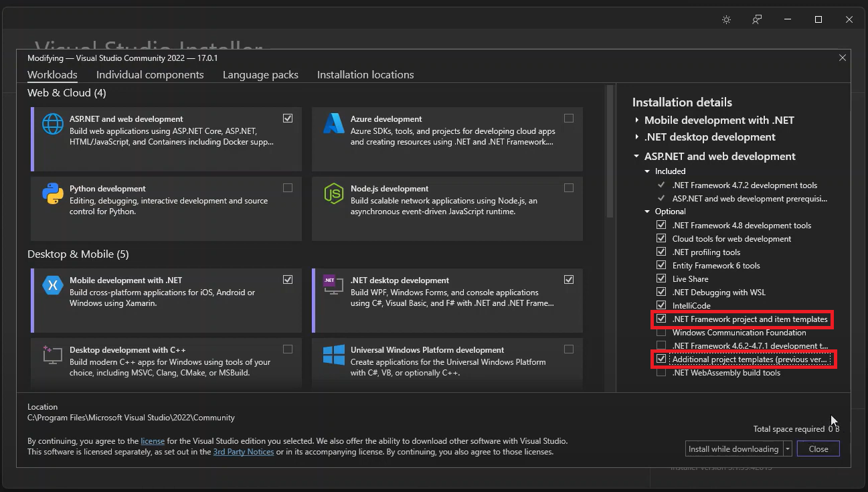The height and width of the screenshot is (492, 868).
Task: Check Windows Communication Foundation option
Action: point(661,333)
